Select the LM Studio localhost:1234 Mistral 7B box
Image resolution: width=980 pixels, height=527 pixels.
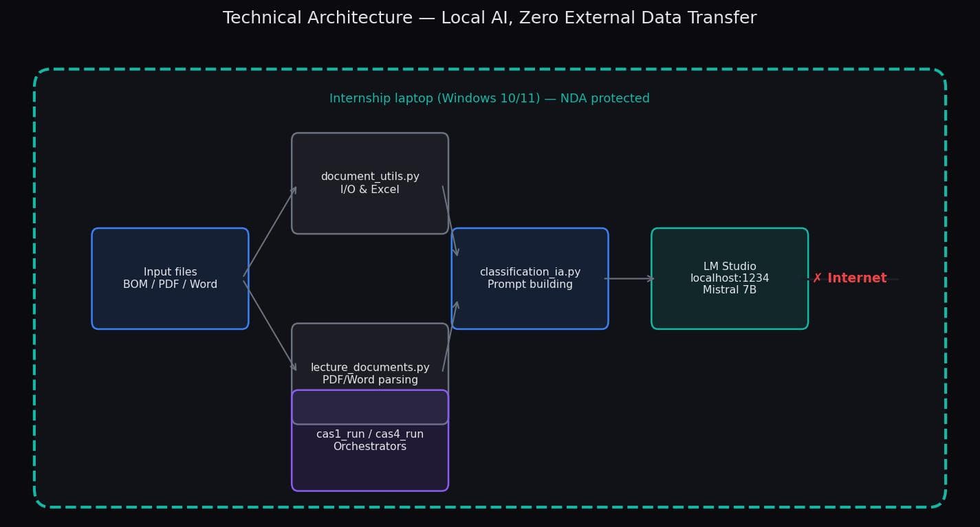730,278
